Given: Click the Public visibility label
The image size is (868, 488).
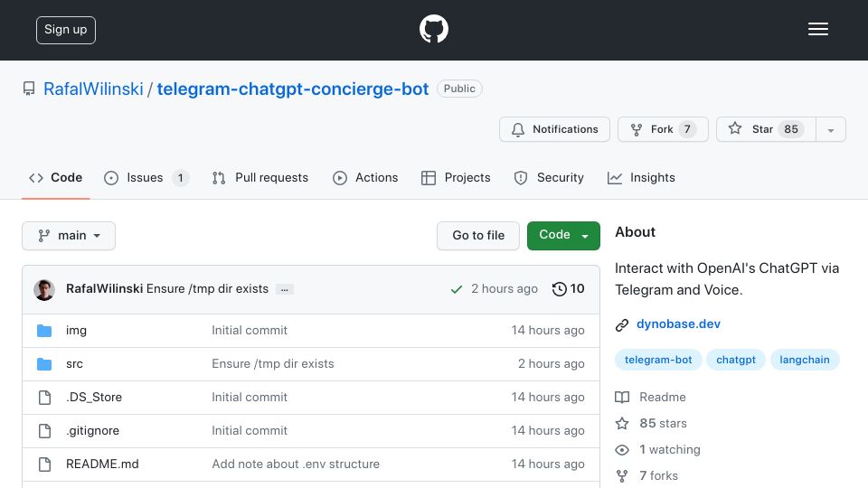Looking at the screenshot, I should 459,89.
